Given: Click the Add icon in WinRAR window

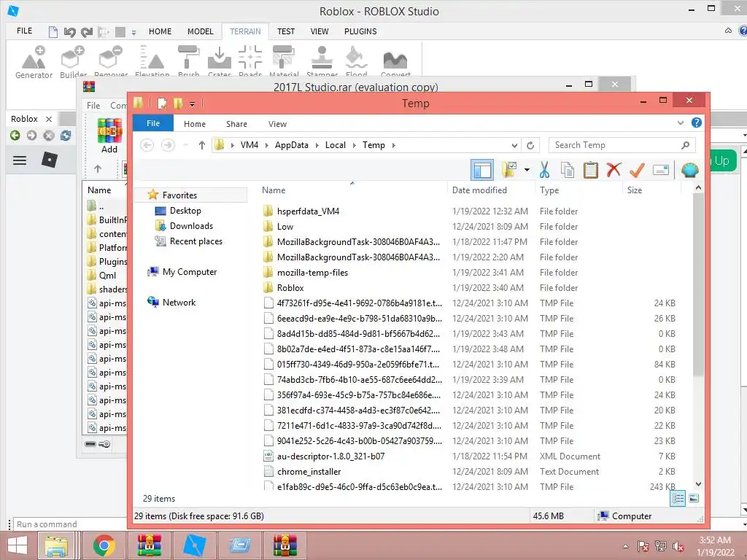Looking at the screenshot, I should click(x=109, y=136).
